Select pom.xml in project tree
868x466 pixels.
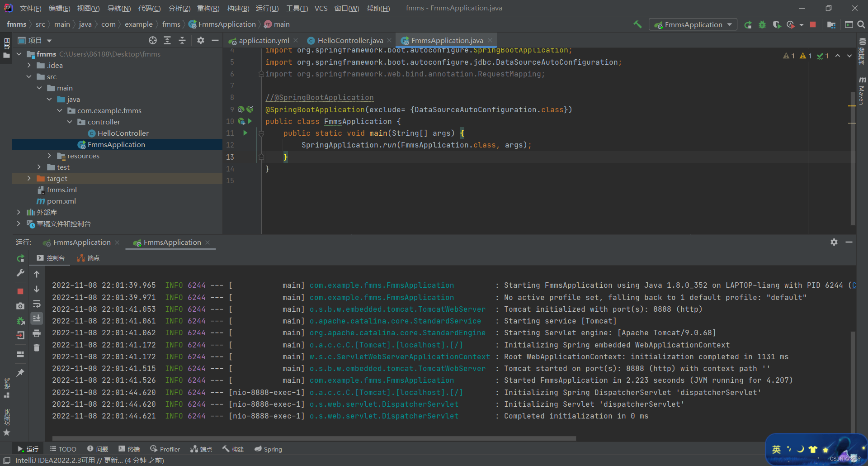61,201
